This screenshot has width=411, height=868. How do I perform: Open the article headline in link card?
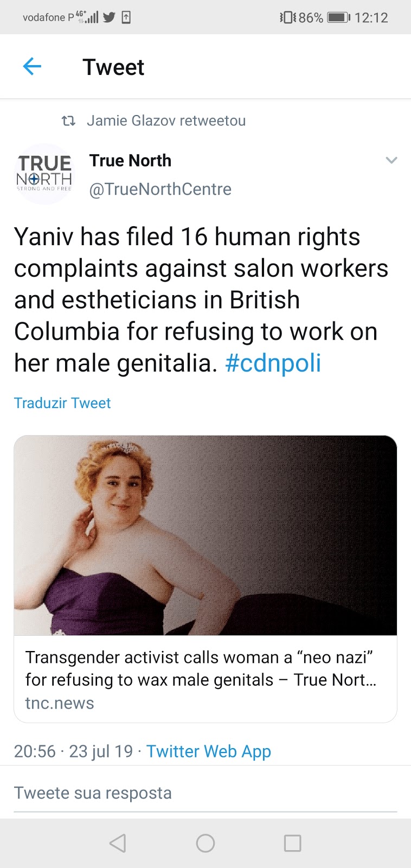tap(201, 668)
